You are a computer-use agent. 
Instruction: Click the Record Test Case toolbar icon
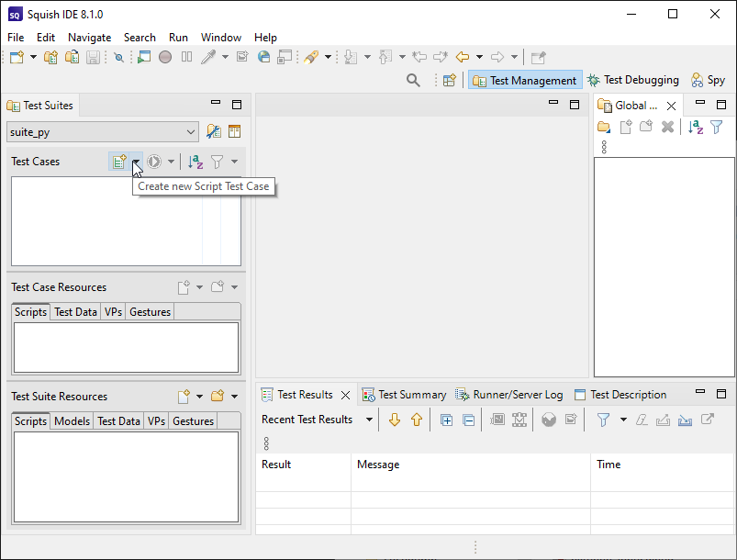click(x=165, y=57)
